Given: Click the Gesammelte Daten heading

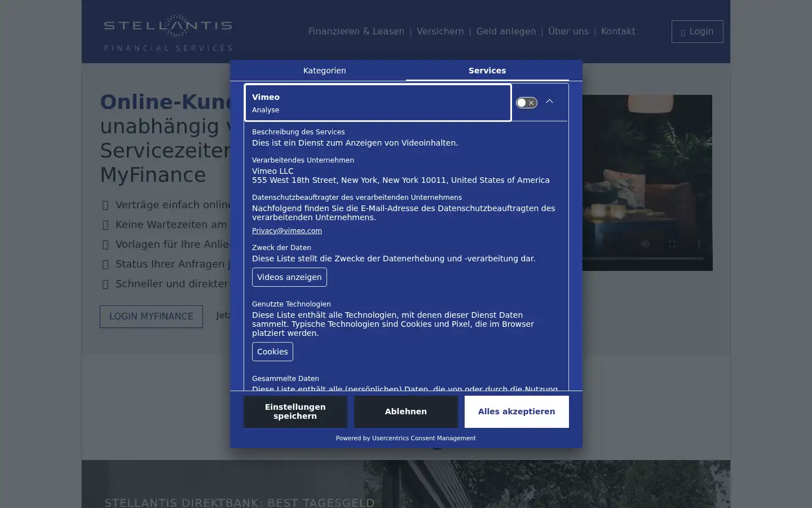Looking at the screenshot, I should 285,379.
